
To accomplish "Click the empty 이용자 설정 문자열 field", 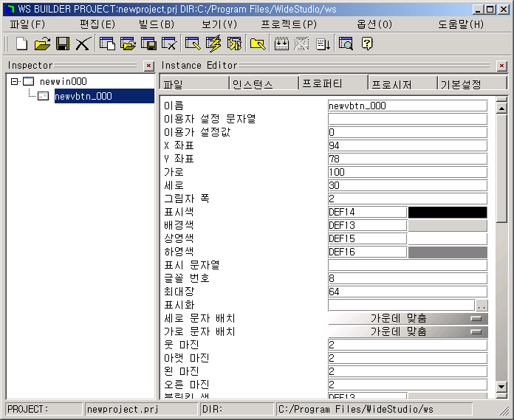I will point(408,120).
